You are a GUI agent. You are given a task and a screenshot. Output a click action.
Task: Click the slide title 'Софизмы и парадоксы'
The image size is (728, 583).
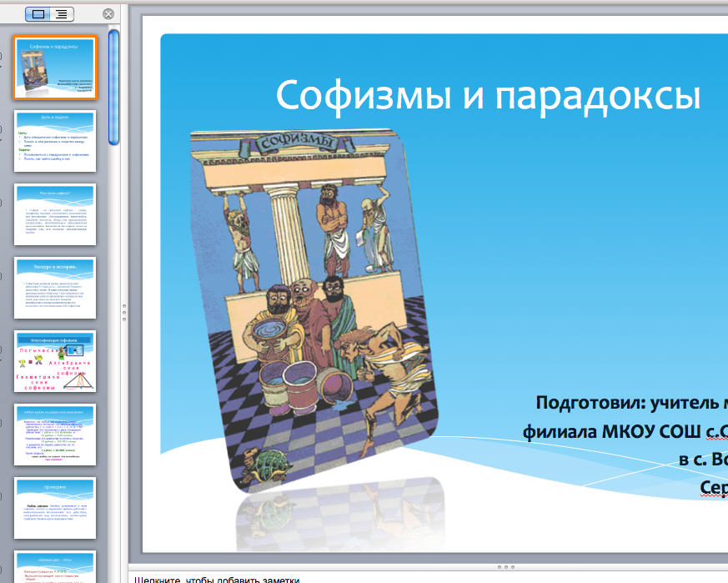(x=488, y=96)
